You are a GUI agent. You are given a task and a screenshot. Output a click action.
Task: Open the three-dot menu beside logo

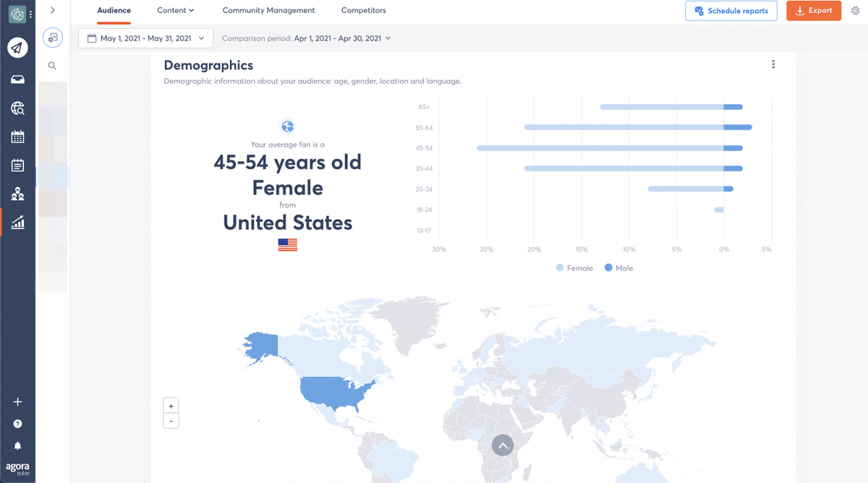30,14
